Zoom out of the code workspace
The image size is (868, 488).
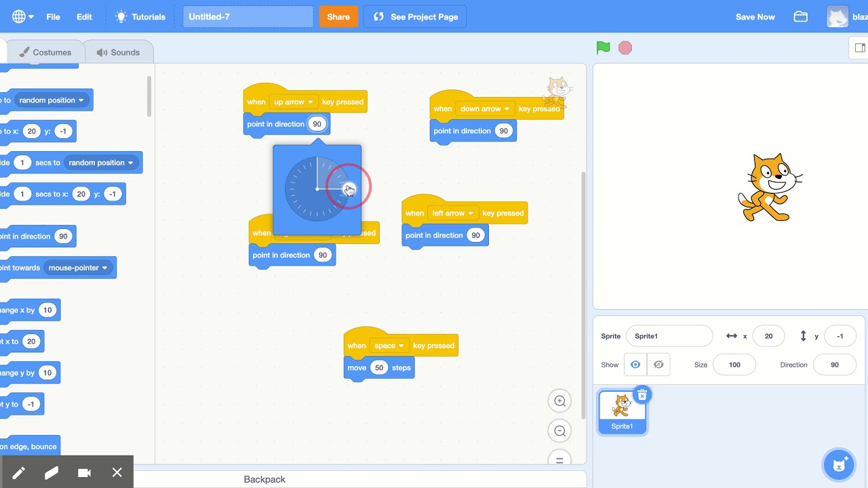pyautogui.click(x=560, y=430)
